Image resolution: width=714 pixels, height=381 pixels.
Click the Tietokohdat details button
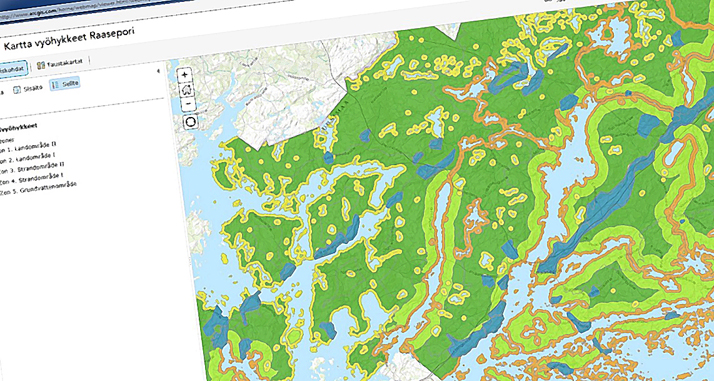[x=13, y=70]
